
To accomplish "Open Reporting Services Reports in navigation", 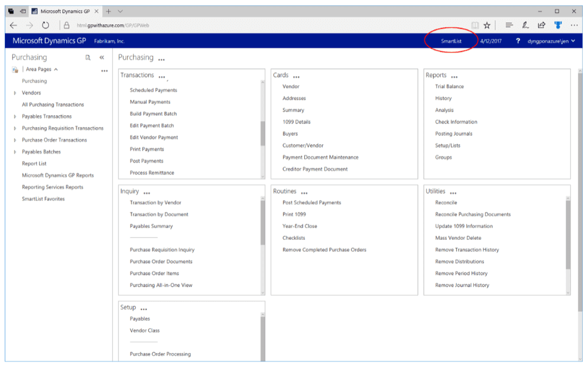I will [53, 187].
